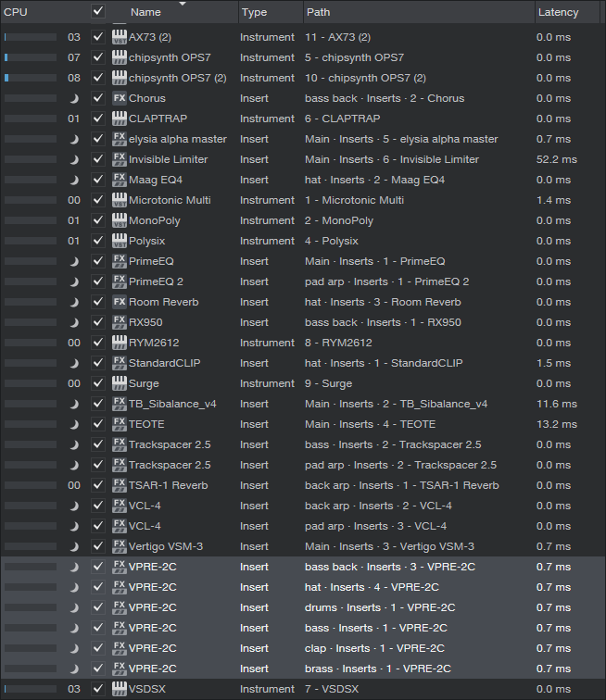Select the Maag EQ4 plug-in name
This screenshot has height=700, width=606.
(x=156, y=180)
